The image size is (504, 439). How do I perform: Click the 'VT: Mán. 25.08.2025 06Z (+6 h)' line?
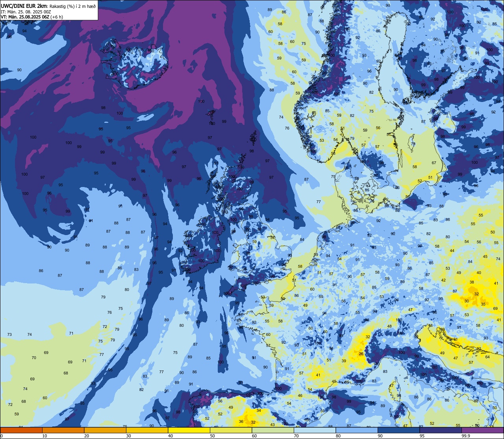tap(32, 17)
